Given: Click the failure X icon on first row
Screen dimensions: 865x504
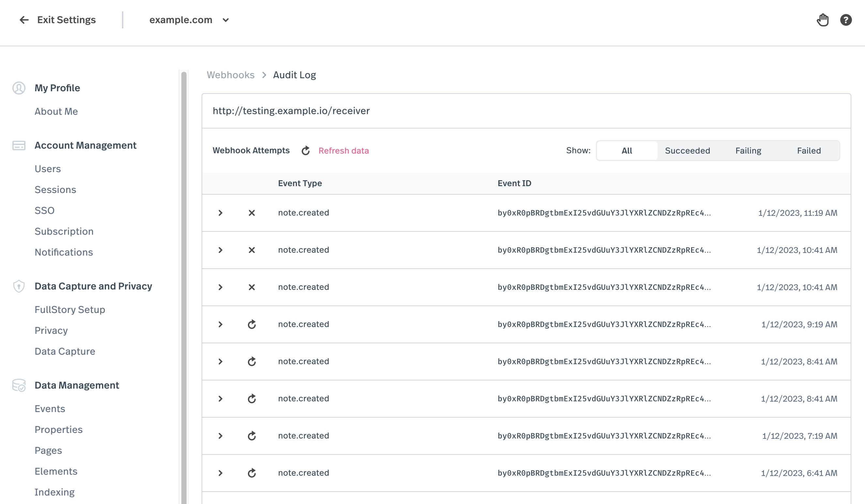Looking at the screenshot, I should [x=251, y=213].
